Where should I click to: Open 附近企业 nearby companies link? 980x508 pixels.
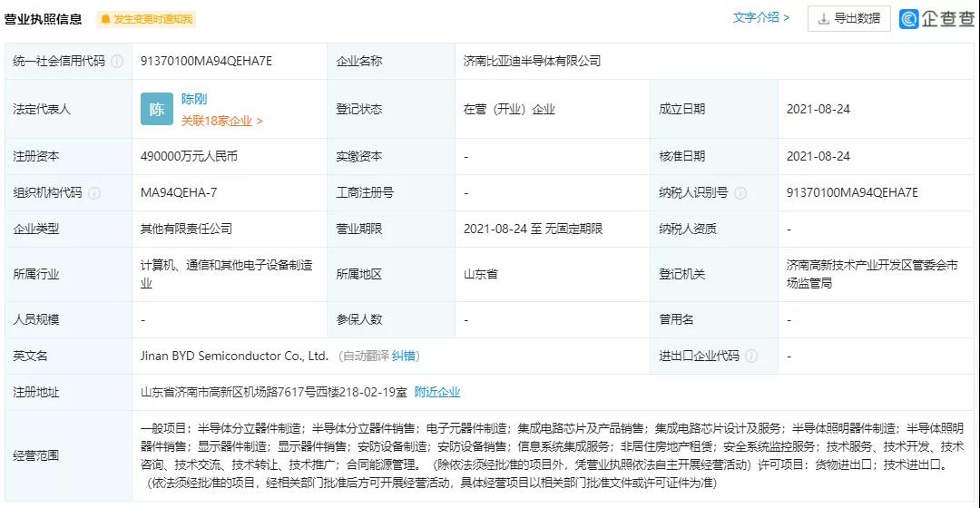[436, 393]
